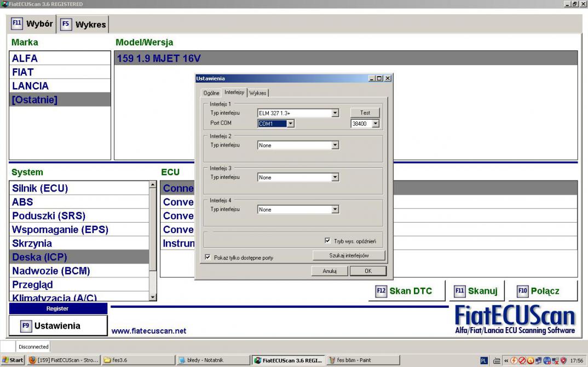Open the fes b&m Paint taskbar item
588x367 pixels.
coord(362,360)
